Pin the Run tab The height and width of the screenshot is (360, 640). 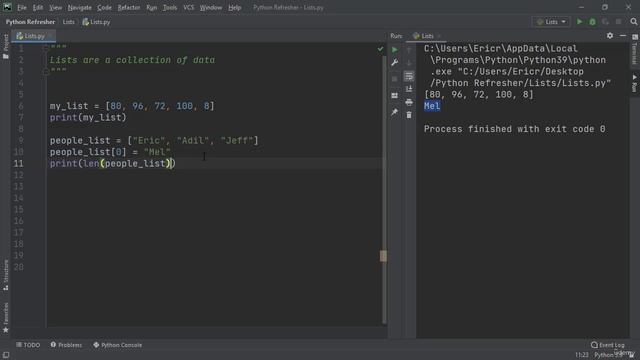coord(394,112)
